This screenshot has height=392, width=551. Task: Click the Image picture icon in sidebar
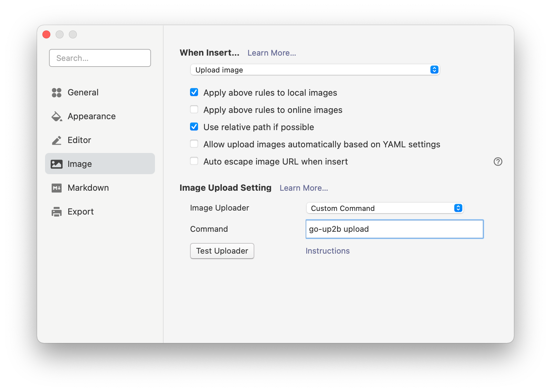(x=57, y=164)
